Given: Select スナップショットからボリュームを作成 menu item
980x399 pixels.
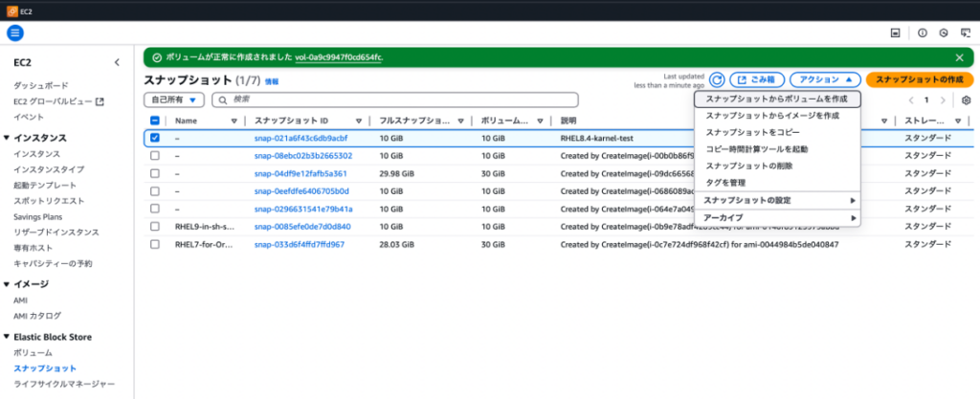Looking at the screenshot, I should [777, 99].
